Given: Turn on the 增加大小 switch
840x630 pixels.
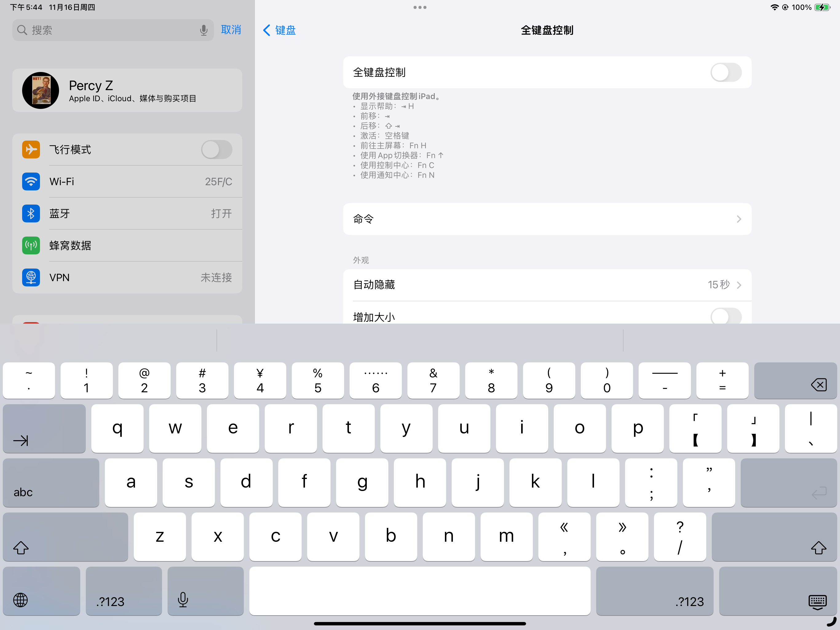Looking at the screenshot, I should point(725,316).
